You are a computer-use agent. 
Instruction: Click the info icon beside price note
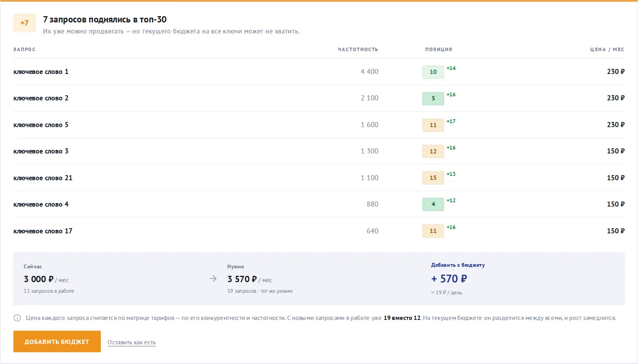(x=17, y=318)
